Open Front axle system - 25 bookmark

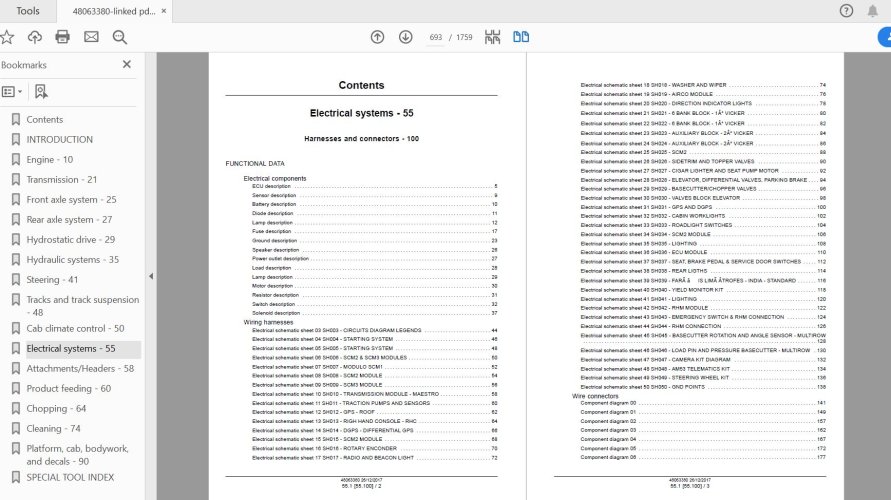[71, 199]
